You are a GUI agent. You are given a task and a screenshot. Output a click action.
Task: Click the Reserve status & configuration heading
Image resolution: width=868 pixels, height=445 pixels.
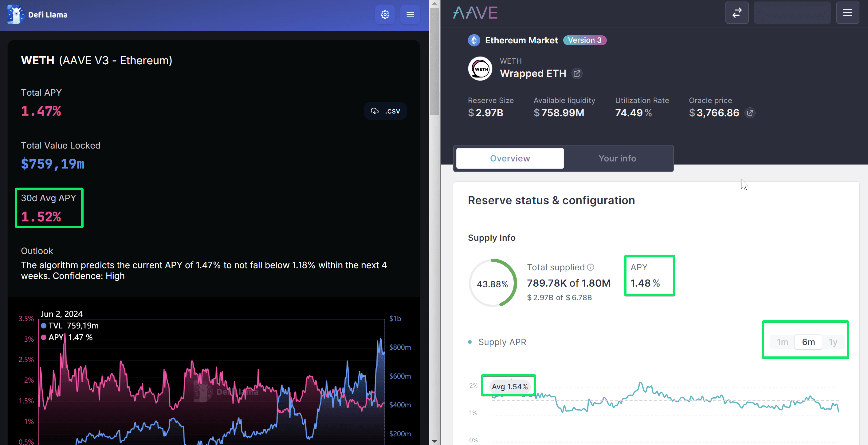[x=551, y=201]
